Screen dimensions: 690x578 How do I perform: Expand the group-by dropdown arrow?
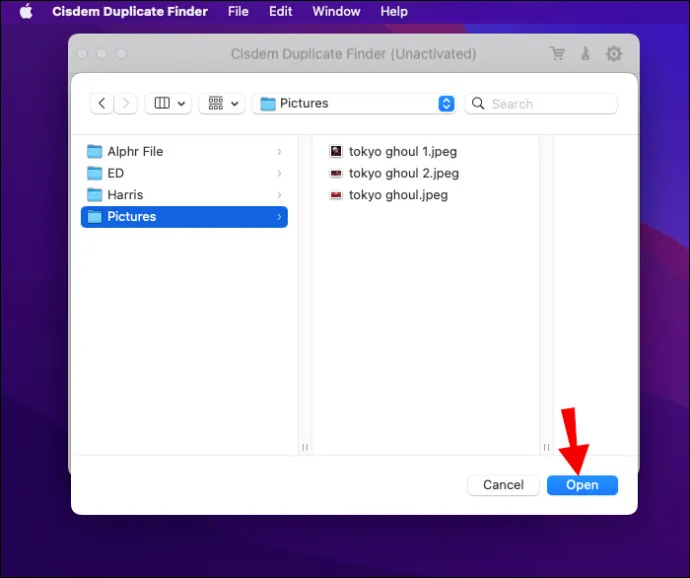(x=235, y=104)
